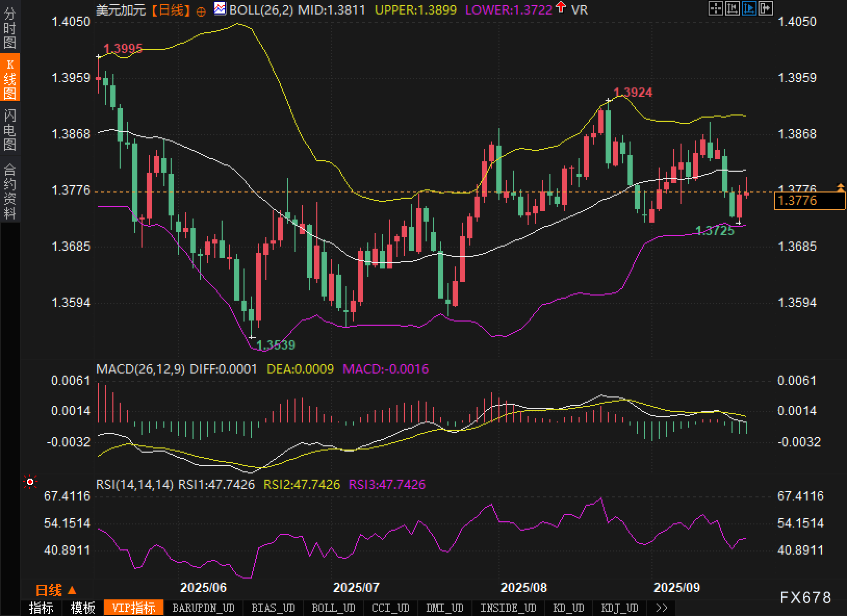Screen dimensions: 847x616
Task: Switch to 分时图 view in sidebar
Action: click(10, 28)
